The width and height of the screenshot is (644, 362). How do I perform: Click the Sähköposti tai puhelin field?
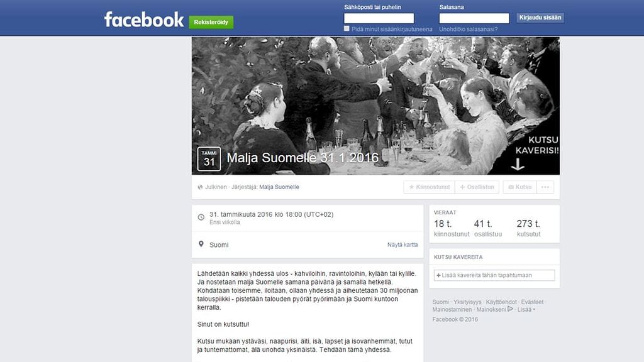coord(379,18)
